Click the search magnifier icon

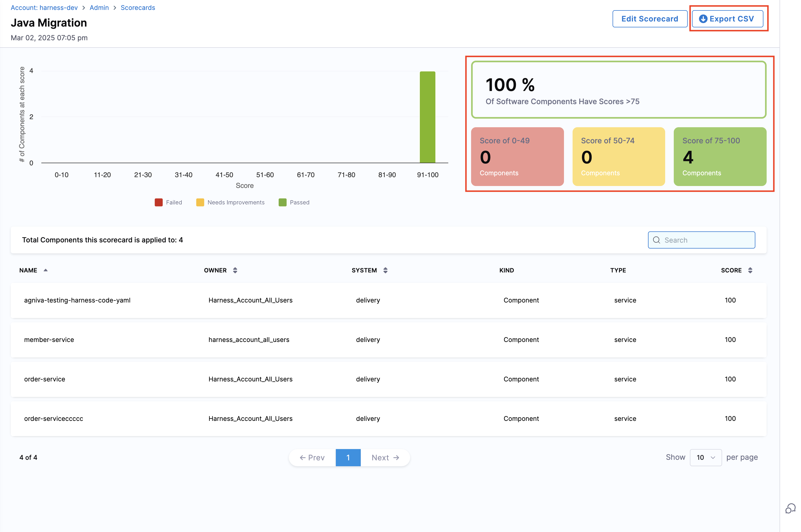[x=657, y=240]
